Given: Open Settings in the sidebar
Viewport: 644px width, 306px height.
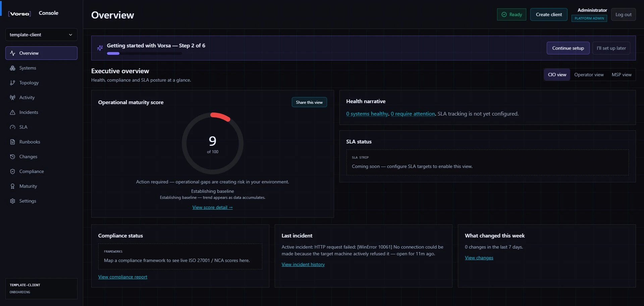Looking at the screenshot, I should [41, 201].
